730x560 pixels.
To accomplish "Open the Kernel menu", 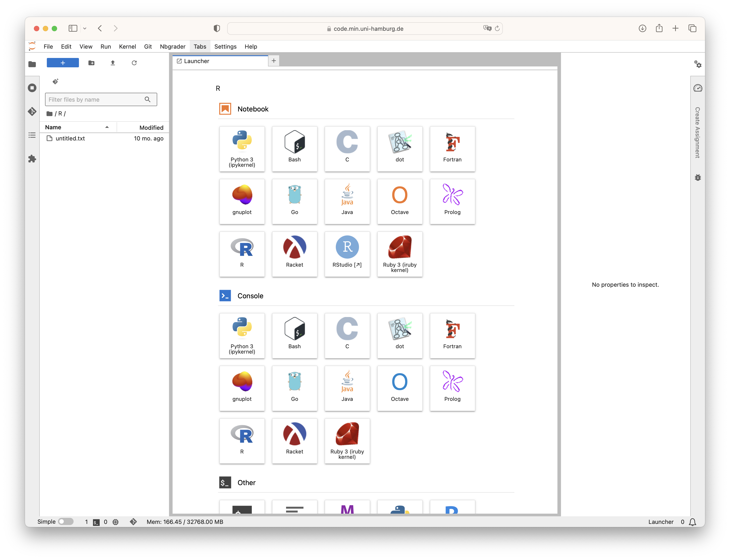I will click(127, 47).
